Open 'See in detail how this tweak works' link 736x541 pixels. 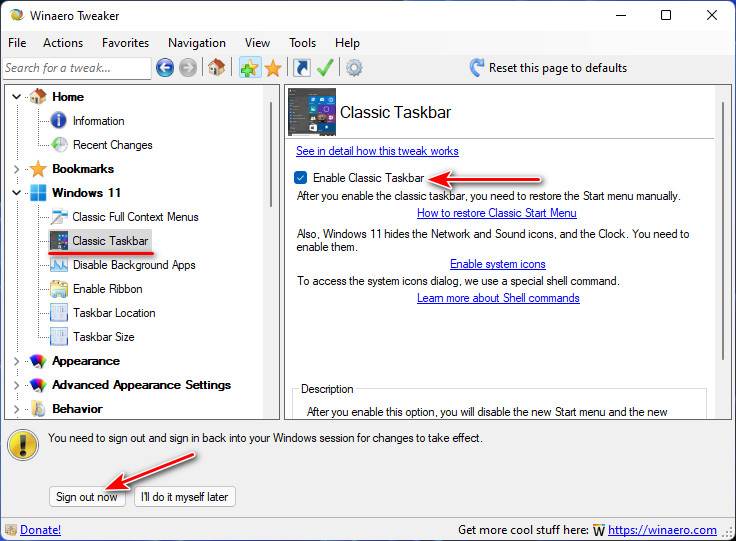[x=377, y=151]
